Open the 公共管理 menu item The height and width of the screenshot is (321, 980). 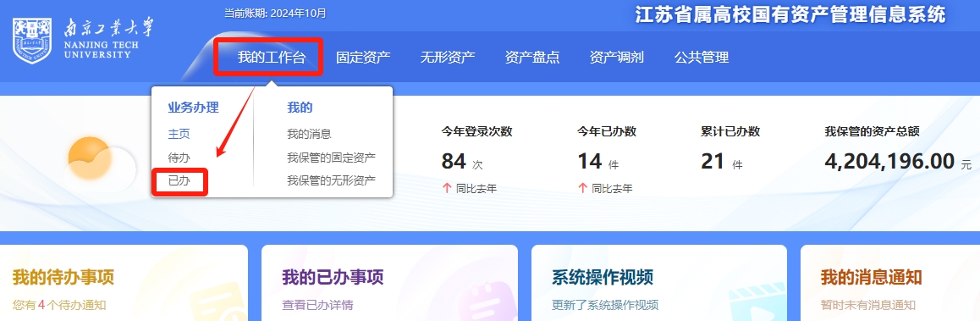[x=702, y=58]
